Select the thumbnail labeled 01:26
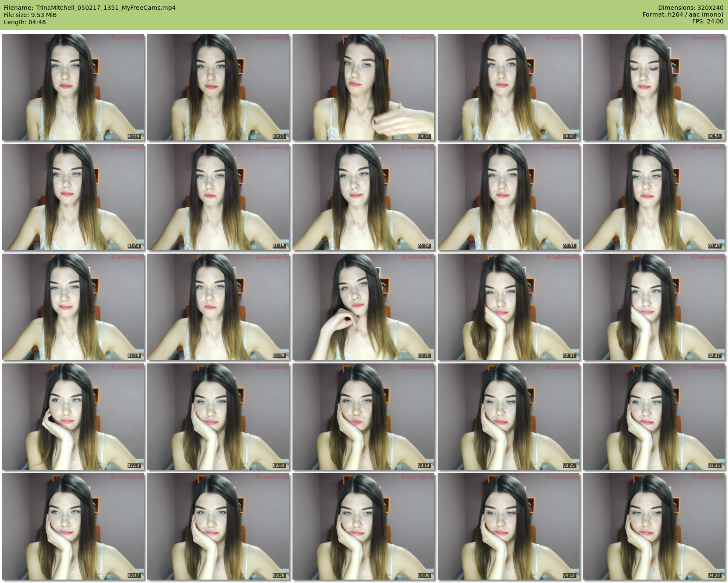The image size is (728, 583). click(363, 197)
